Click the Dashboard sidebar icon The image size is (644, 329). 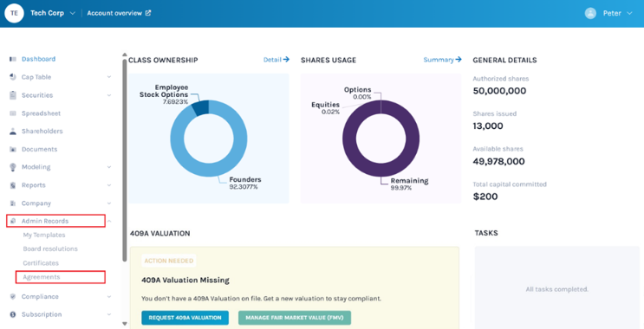(x=13, y=59)
